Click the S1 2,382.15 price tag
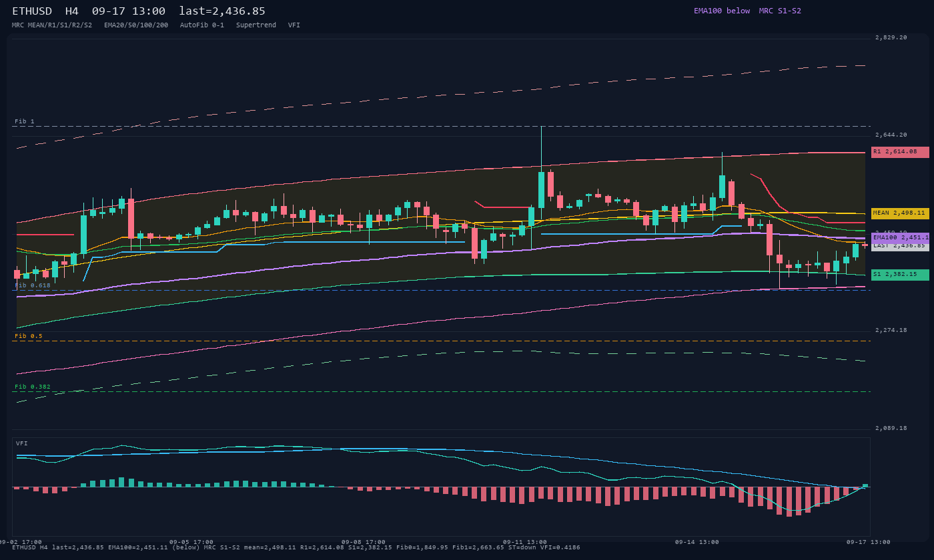The height and width of the screenshot is (560, 934). (x=900, y=275)
